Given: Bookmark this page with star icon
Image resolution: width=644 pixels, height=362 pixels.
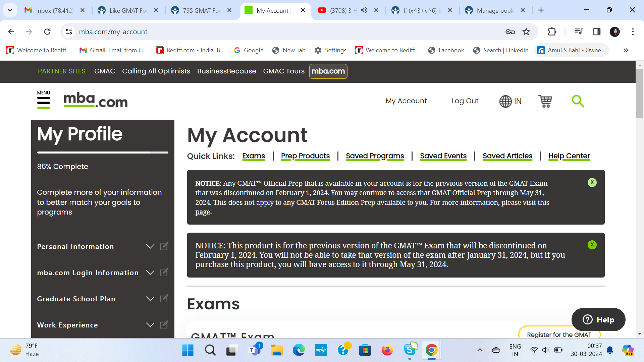Looking at the screenshot, I should [526, 32].
